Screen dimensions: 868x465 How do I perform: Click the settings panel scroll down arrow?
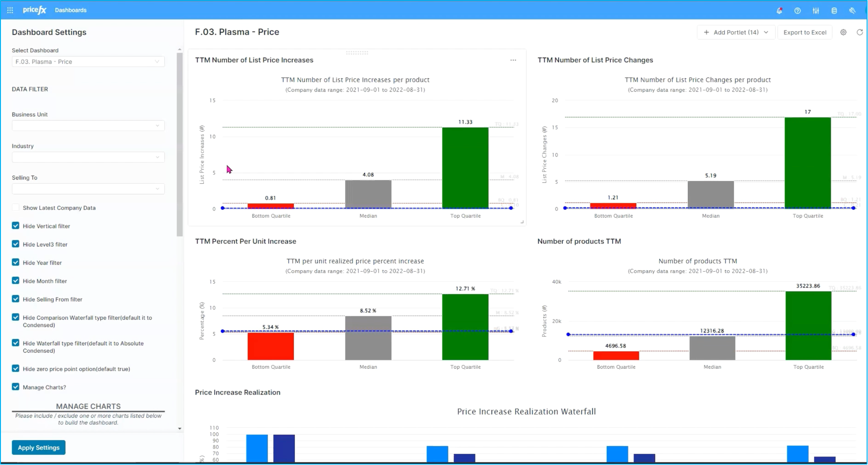(x=180, y=429)
